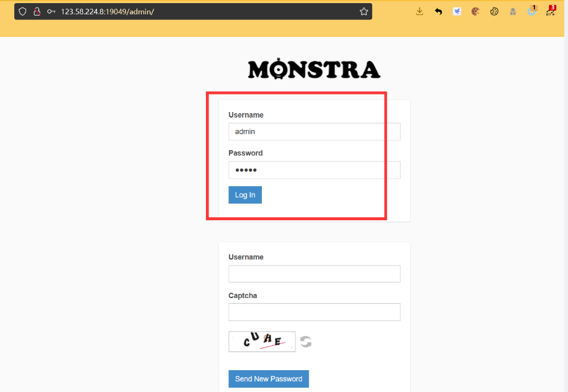Screen dimensions: 568x392
Task: Click the MONSTRA logo
Action: [x=314, y=69]
